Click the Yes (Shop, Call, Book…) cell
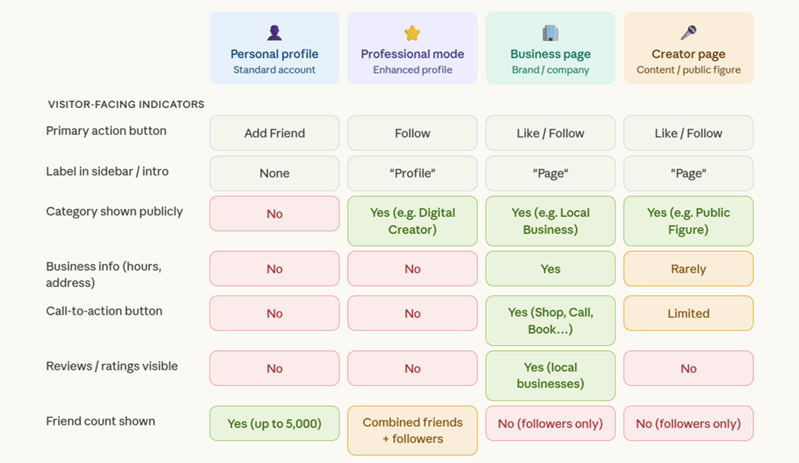Viewport: 799px width, 463px height. tap(550, 321)
